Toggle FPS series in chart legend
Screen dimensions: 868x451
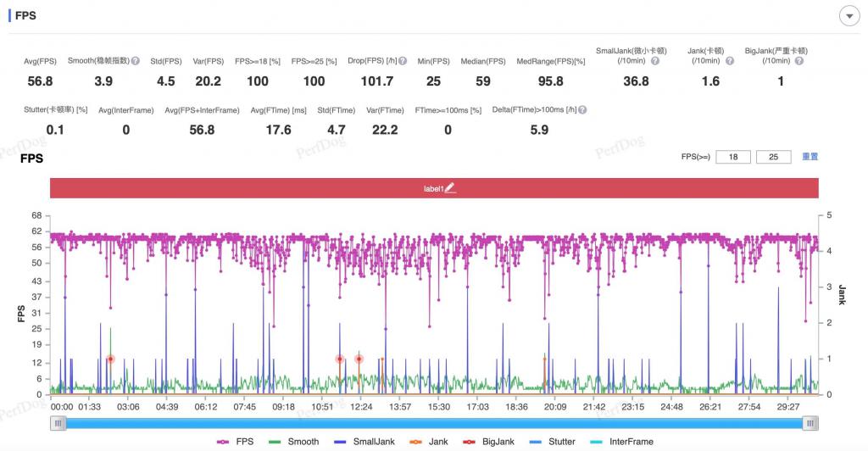pos(236,442)
